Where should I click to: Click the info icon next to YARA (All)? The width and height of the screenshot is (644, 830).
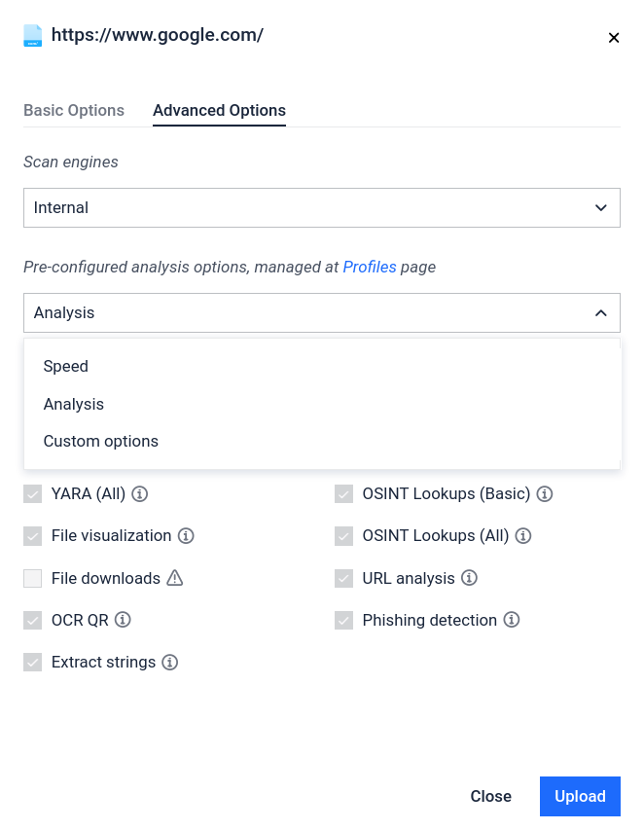coord(140,493)
